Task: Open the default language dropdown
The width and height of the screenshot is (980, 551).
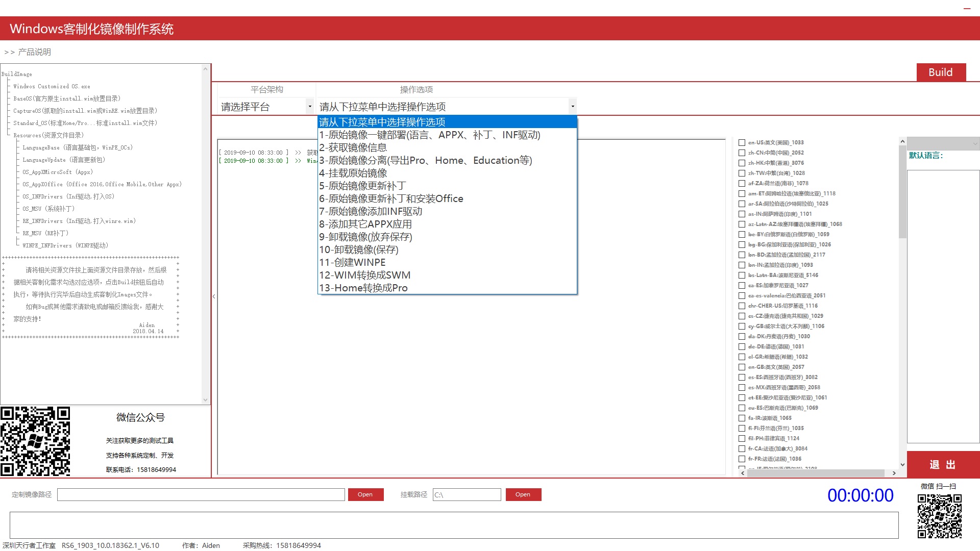Action: 943,144
